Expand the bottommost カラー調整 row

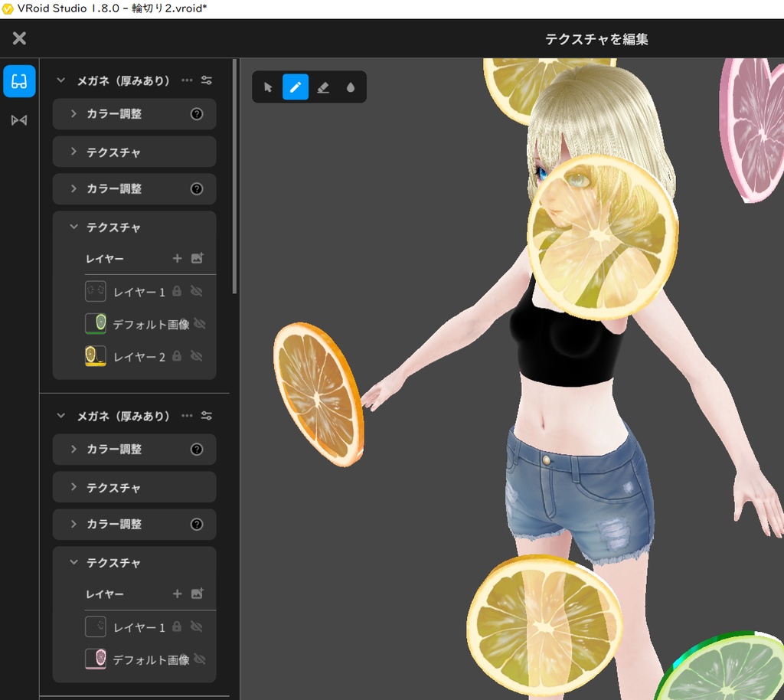[134, 524]
